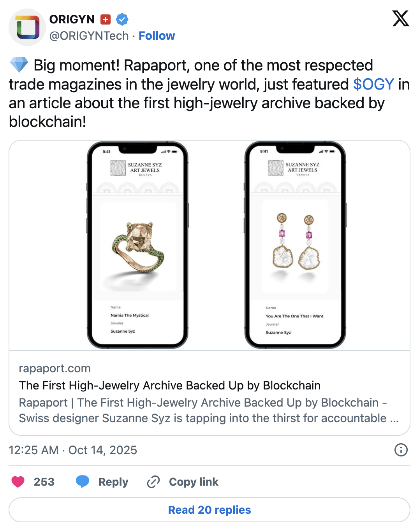The width and height of the screenshot is (419, 532).
Task: Click the blue verified badge
Action: tap(122, 19)
